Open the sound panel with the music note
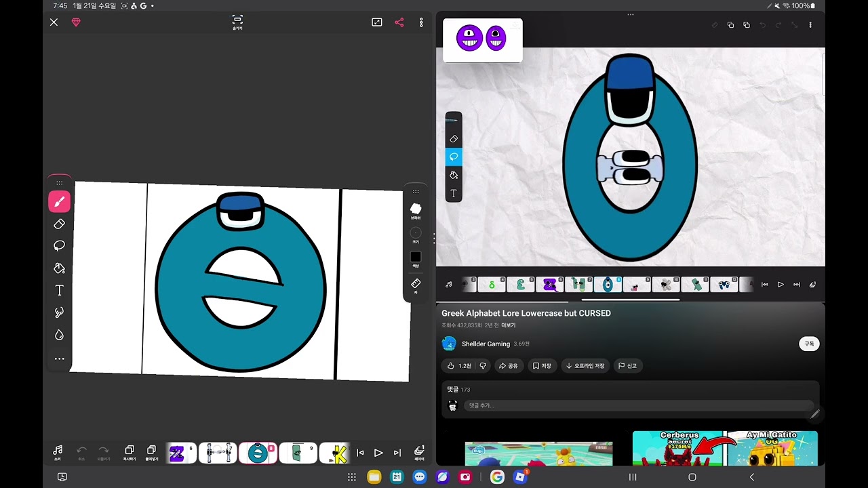 pyautogui.click(x=58, y=452)
